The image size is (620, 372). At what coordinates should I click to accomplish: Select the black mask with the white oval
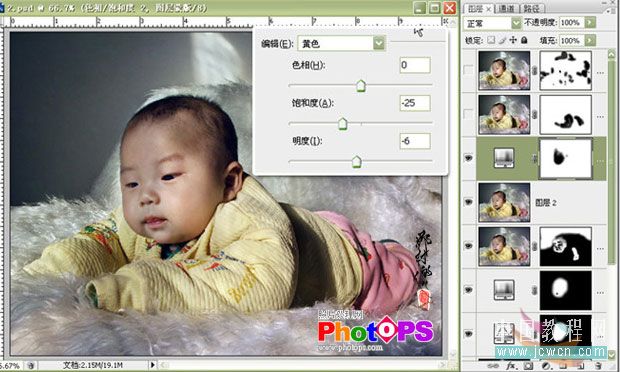(565, 290)
